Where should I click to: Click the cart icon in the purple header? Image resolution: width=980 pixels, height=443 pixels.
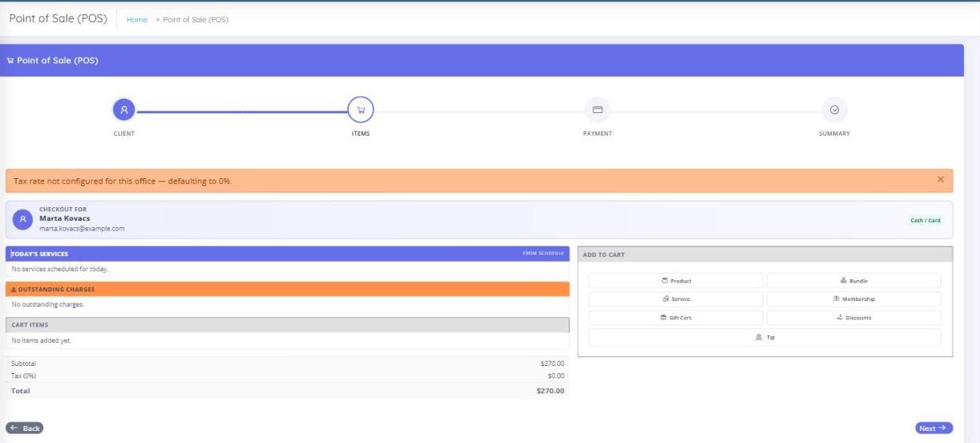(x=10, y=60)
